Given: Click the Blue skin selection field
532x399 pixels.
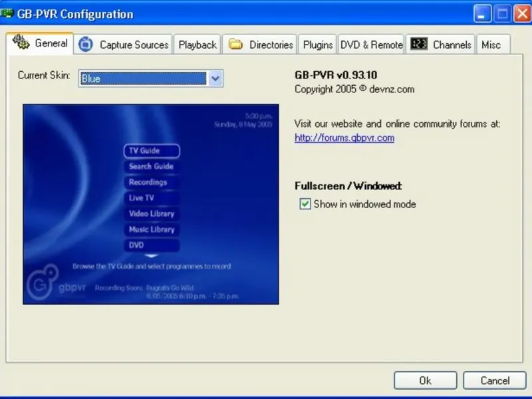Looking at the screenshot, I should click(x=143, y=78).
